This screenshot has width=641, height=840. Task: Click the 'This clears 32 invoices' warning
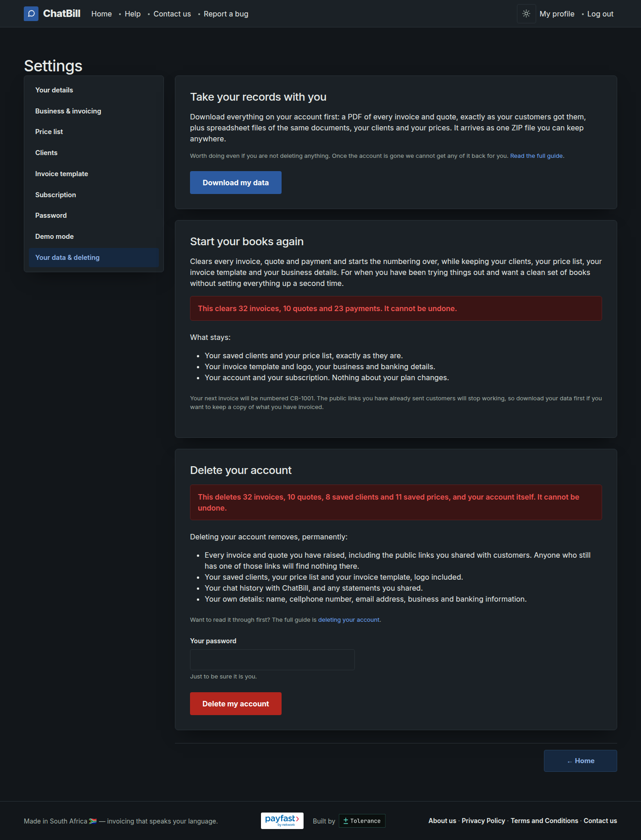click(x=396, y=308)
